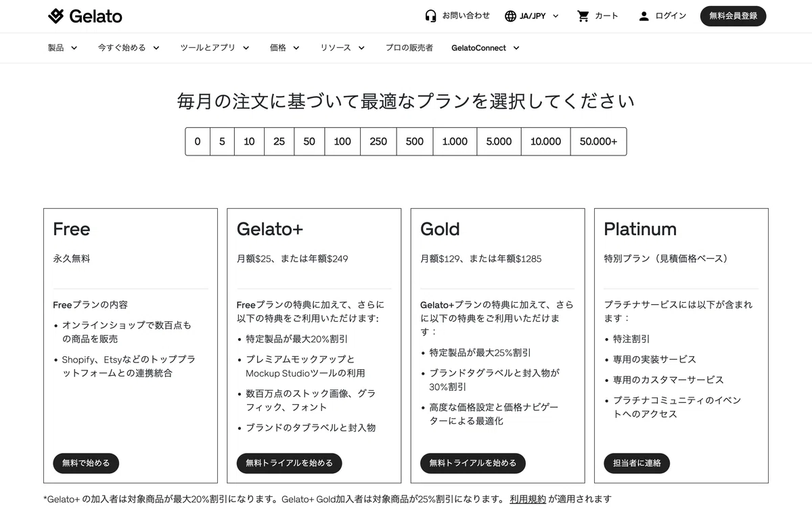This screenshot has height=528, width=812.
Task: Click the 月額$25、または年額$249 price text
Action: tap(292, 258)
